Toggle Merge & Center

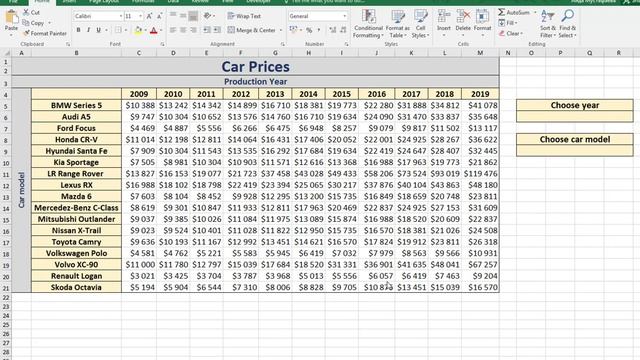tap(251, 30)
